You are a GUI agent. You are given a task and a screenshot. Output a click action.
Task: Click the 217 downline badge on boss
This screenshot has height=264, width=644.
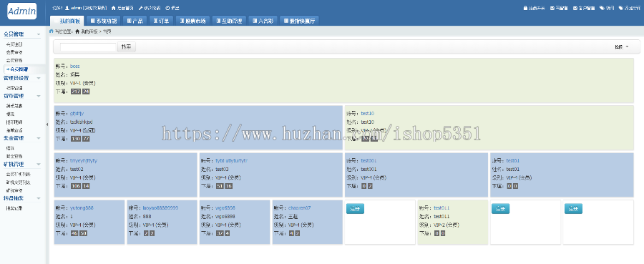coord(76,91)
